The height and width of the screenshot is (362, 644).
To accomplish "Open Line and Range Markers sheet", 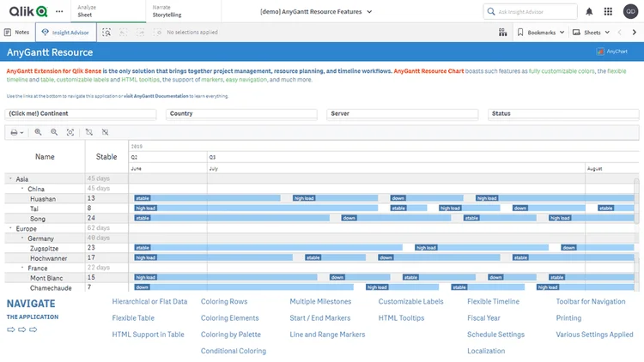I will (x=327, y=335).
